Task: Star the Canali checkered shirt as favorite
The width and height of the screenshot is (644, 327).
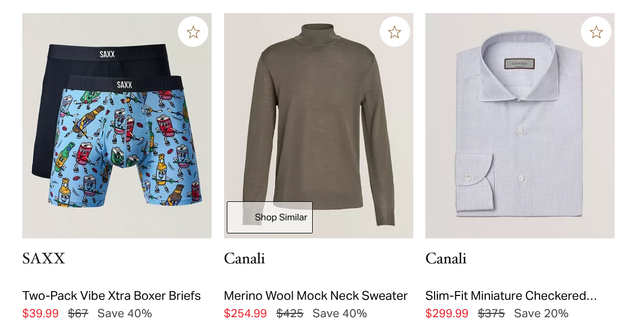Action: [x=596, y=32]
